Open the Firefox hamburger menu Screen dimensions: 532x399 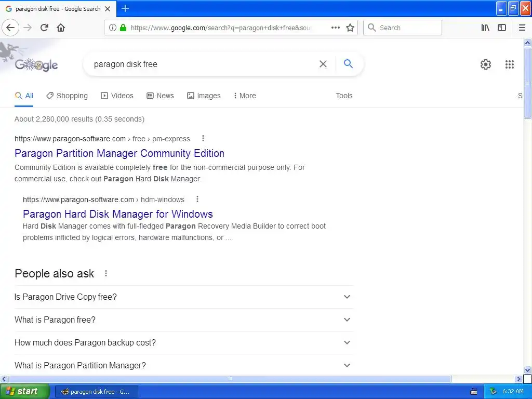click(x=522, y=28)
